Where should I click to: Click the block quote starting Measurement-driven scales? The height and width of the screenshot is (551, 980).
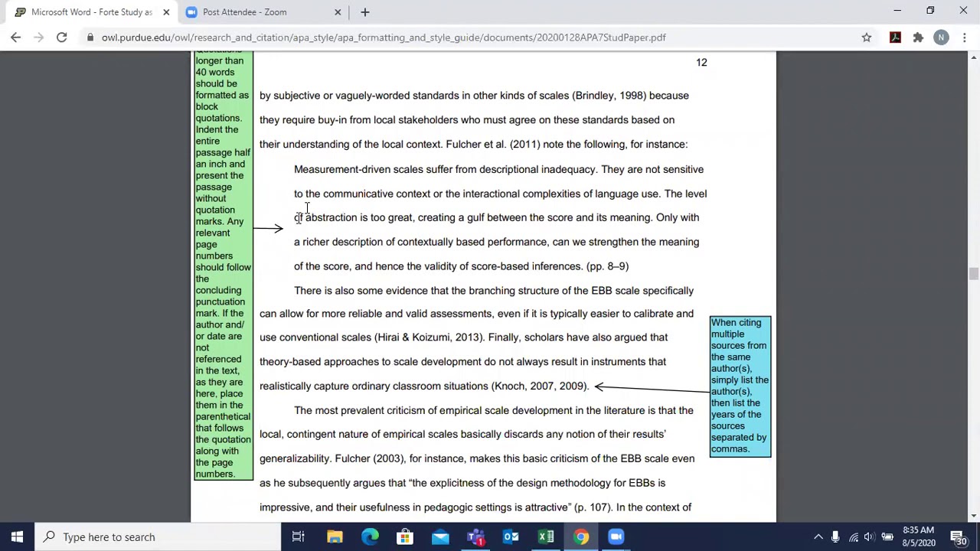[500, 217]
